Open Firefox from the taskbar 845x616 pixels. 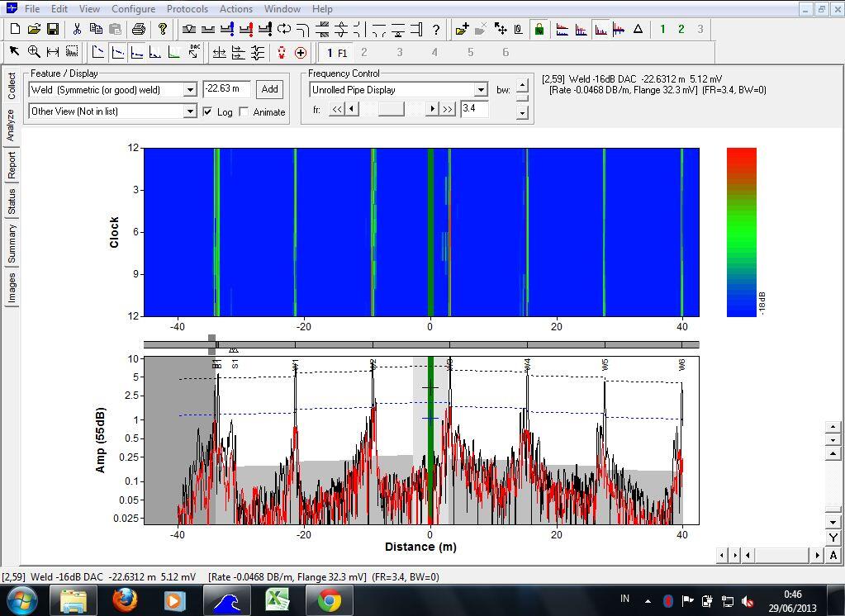tap(125, 600)
